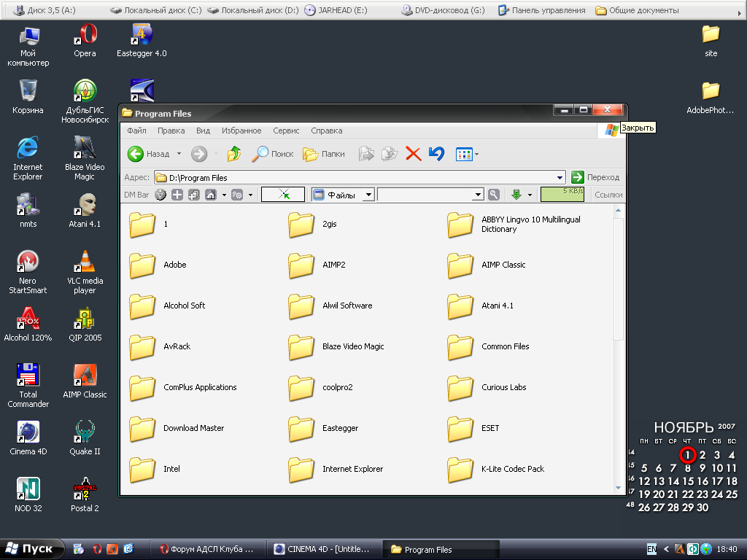Open the Справка menu
Viewport: 747px width, 560px height.
click(326, 131)
